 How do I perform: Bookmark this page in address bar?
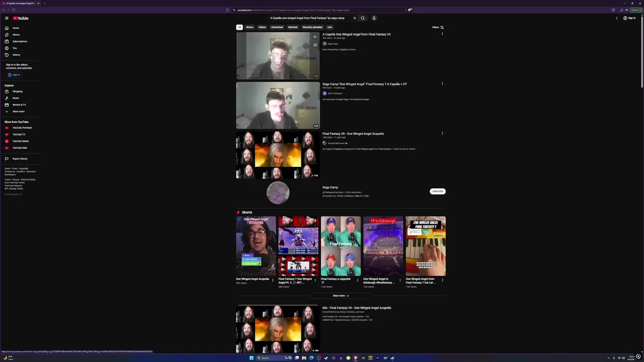click(x=227, y=10)
